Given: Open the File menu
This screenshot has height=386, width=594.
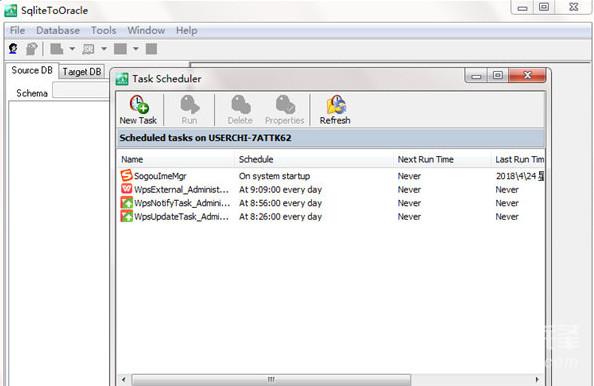Looking at the screenshot, I should [17, 30].
